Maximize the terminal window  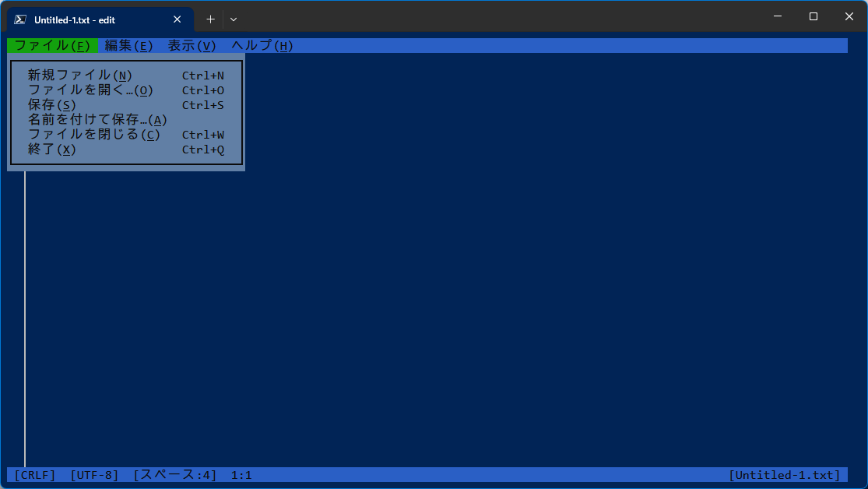[x=814, y=16]
